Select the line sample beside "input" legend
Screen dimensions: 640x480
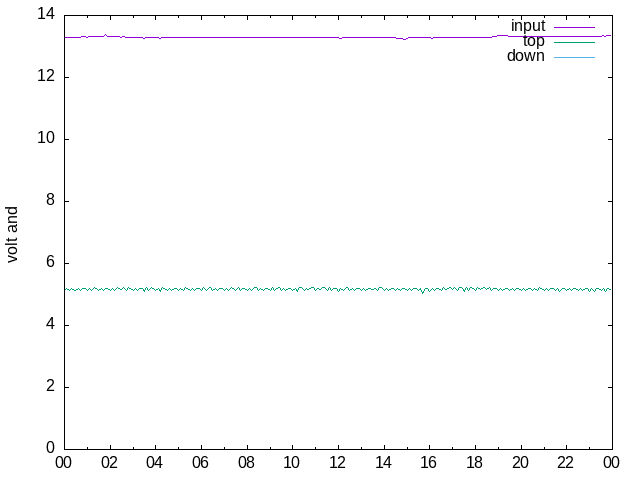pyautogui.click(x=574, y=26)
